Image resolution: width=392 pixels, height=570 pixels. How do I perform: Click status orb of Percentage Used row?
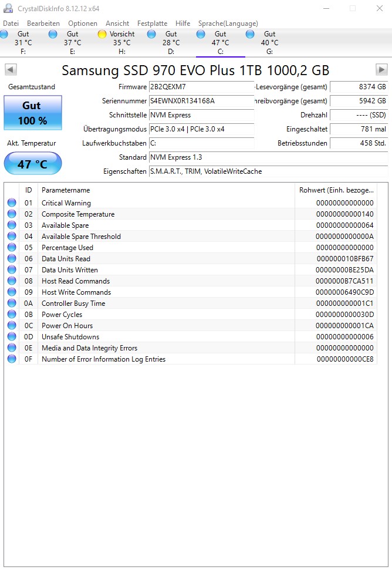(12, 248)
